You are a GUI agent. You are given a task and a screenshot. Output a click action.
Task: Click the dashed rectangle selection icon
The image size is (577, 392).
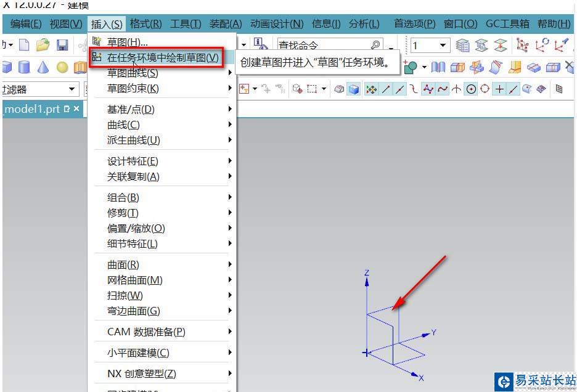312,89
